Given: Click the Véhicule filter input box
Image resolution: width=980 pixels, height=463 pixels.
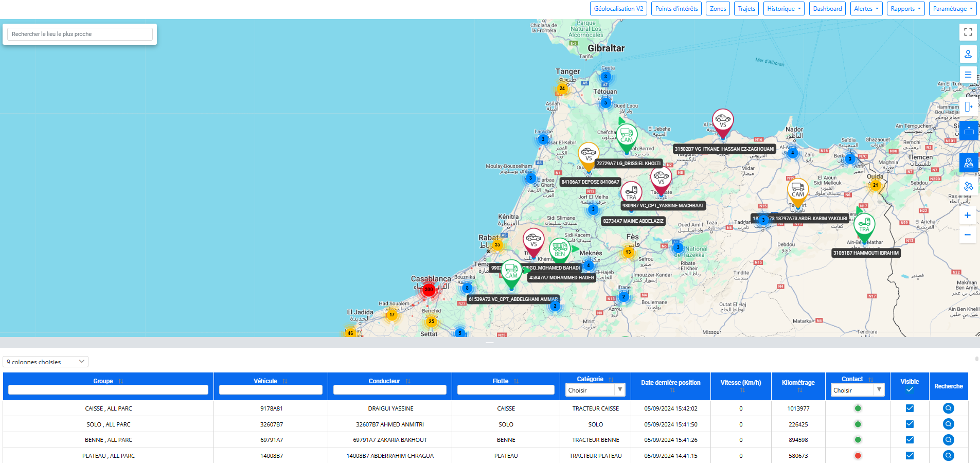Looking at the screenshot, I should pos(271,390).
